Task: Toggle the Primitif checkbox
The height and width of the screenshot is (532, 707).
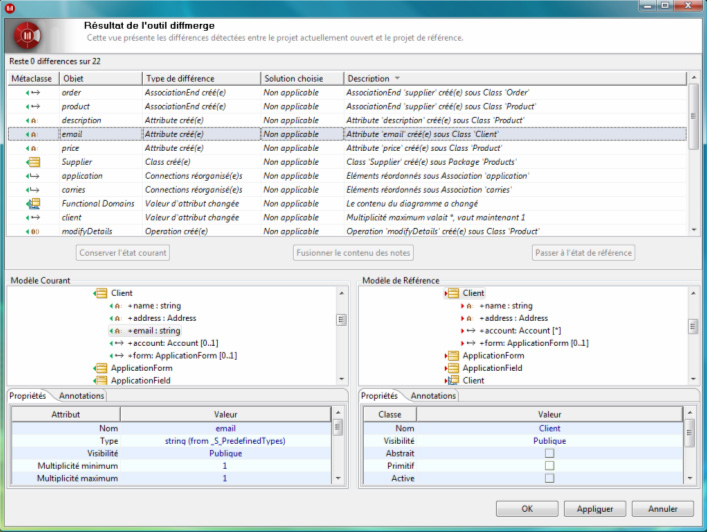Action: click(549, 466)
